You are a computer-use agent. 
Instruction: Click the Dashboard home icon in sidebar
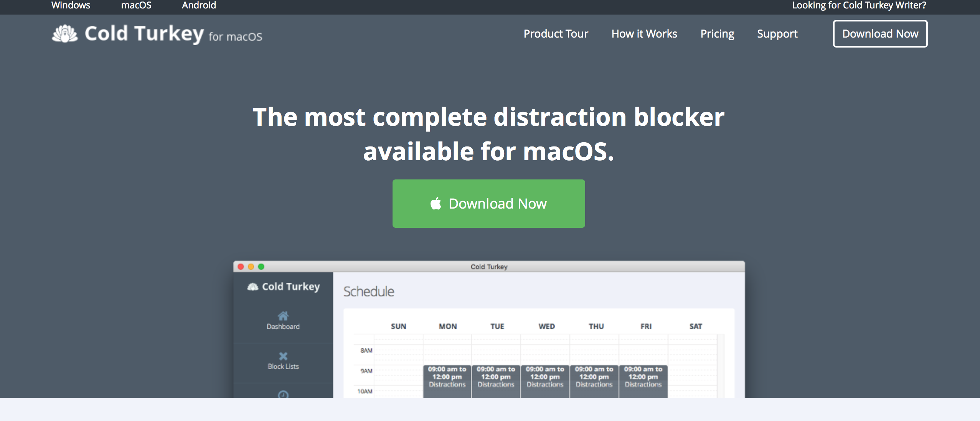(x=283, y=316)
